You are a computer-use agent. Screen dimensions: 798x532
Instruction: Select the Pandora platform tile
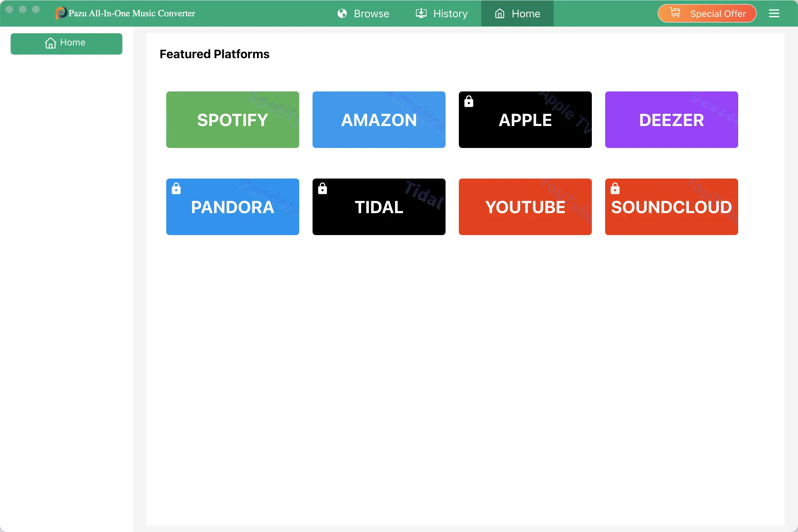tap(233, 207)
